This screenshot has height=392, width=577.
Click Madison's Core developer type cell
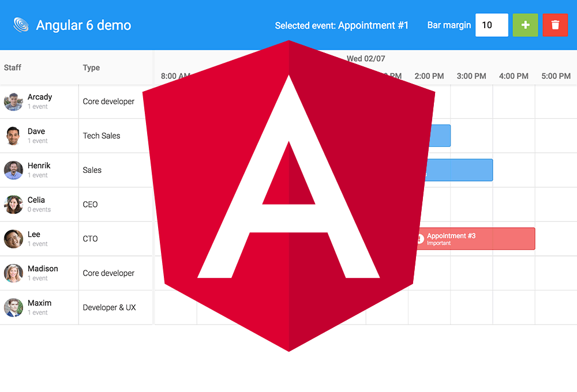click(x=115, y=273)
